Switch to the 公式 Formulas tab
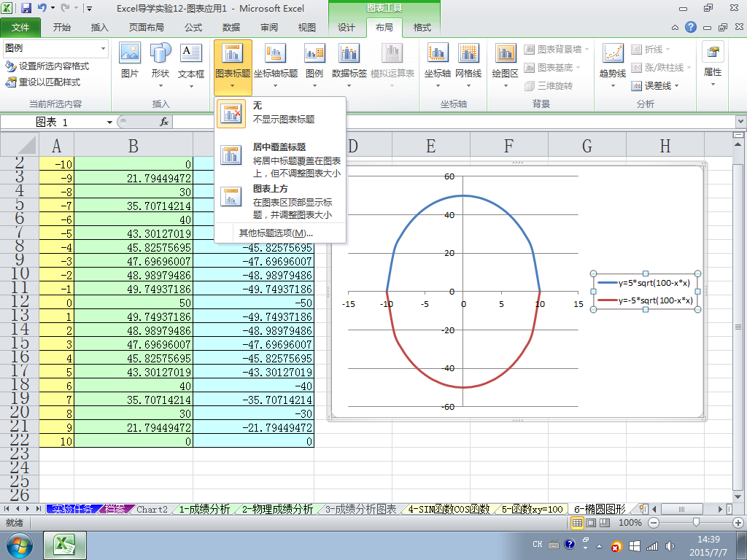This screenshot has width=747, height=560. (x=193, y=28)
